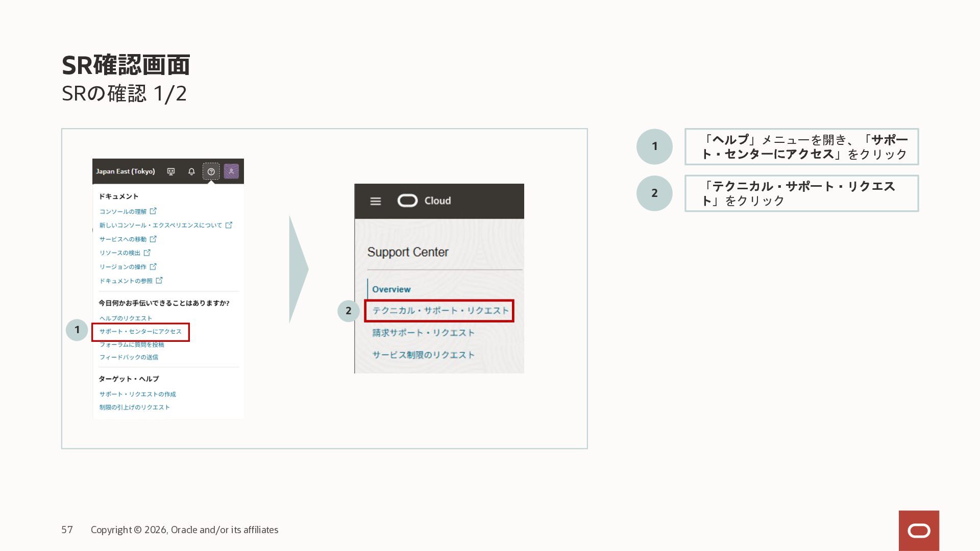Click 制限の引上げのリクエスト link
The height and width of the screenshot is (551, 980).
[x=134, y=408]
